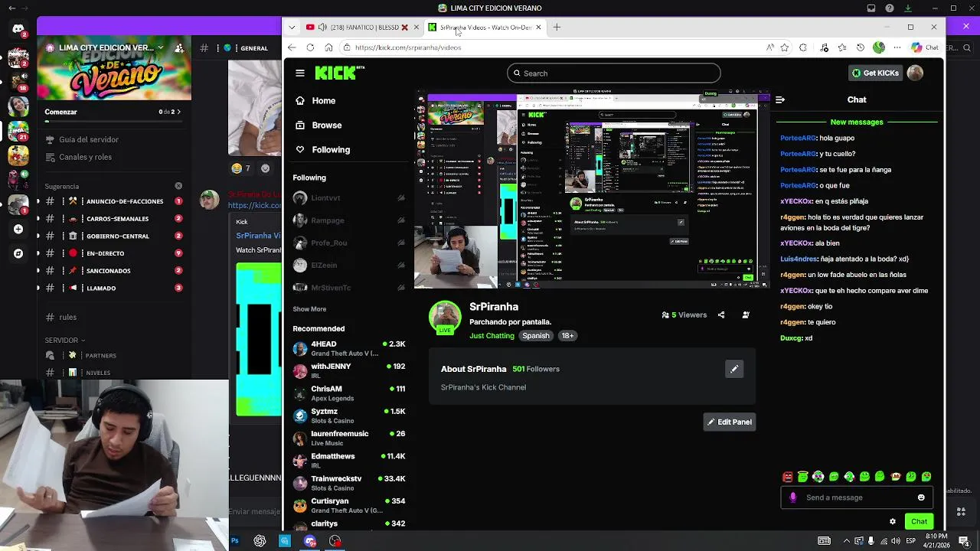Screen dimensions: 980x551
Task: Open the Kick profile avatar menu
Action: 915,73
